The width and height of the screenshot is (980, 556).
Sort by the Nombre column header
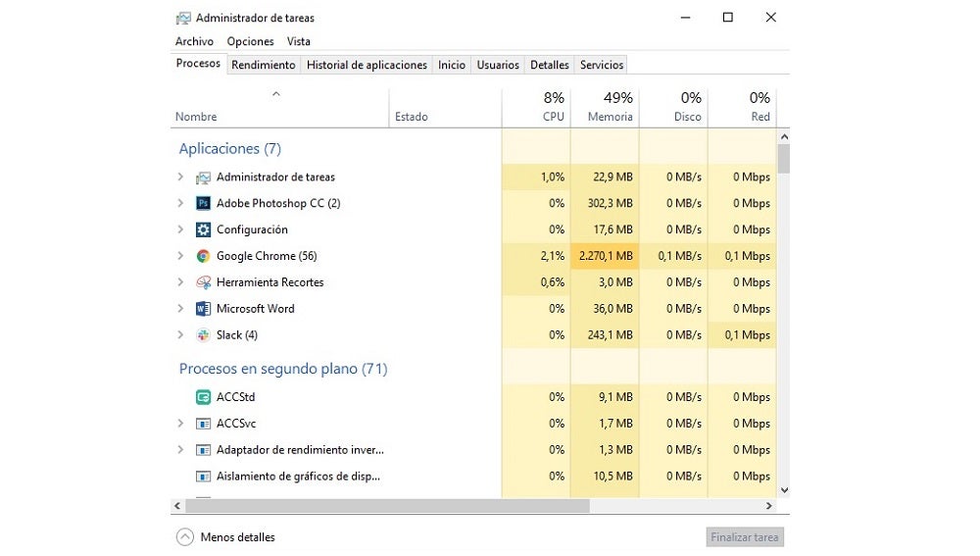[279, 108]
